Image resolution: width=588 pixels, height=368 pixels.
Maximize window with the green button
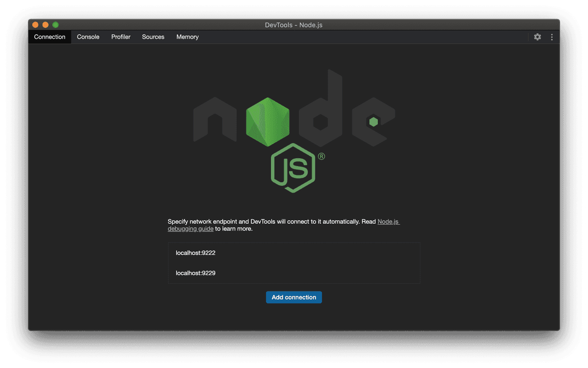tap(55, 25)
